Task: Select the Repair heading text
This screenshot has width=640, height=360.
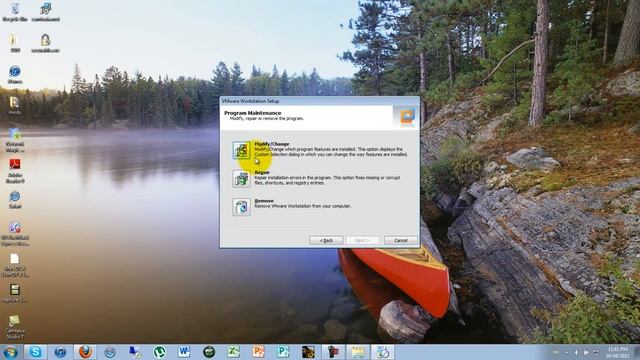Action: coord(262,173)
